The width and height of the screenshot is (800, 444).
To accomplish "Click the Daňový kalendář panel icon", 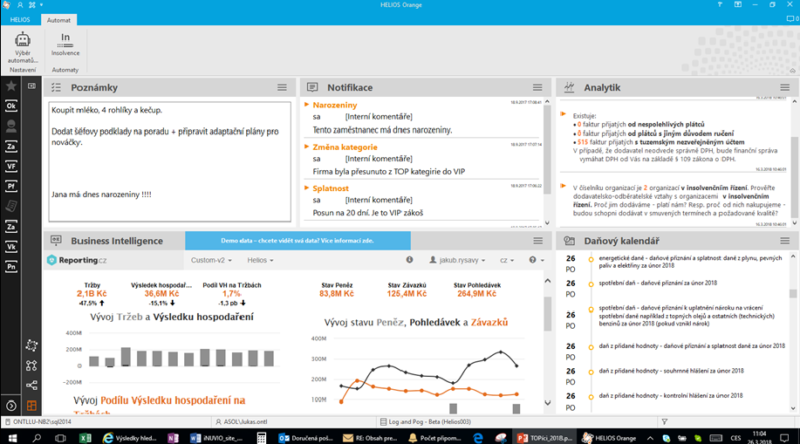I will tap(569, 240).
